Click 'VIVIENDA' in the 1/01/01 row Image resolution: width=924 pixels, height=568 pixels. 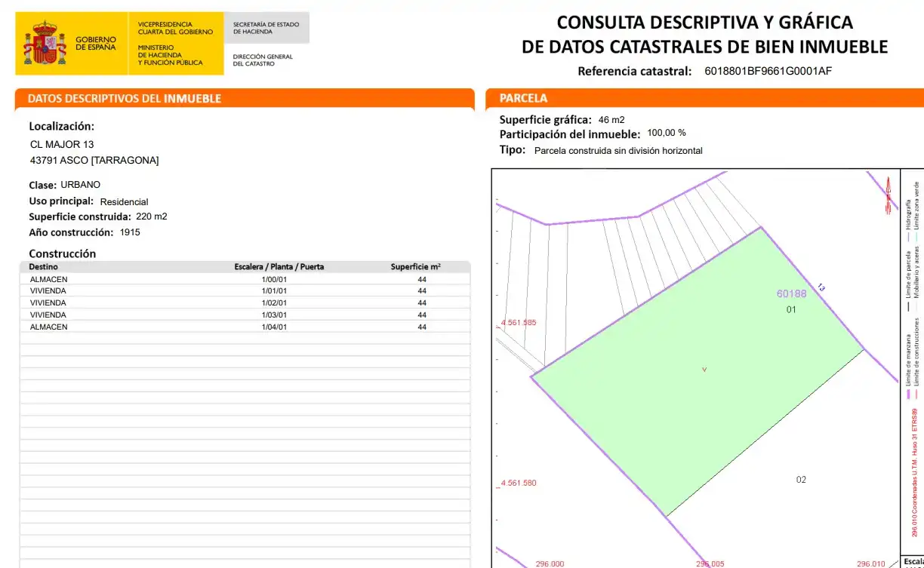(48, 291)
